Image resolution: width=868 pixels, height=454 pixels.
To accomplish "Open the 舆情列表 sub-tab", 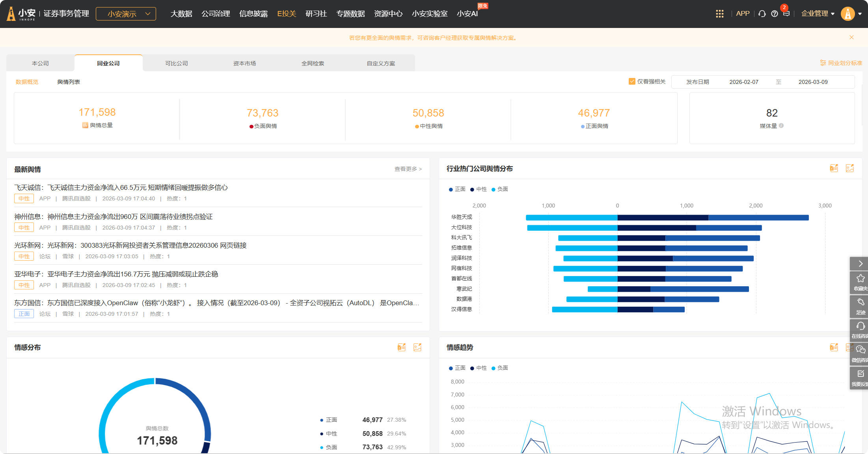I will pos(69,82).
